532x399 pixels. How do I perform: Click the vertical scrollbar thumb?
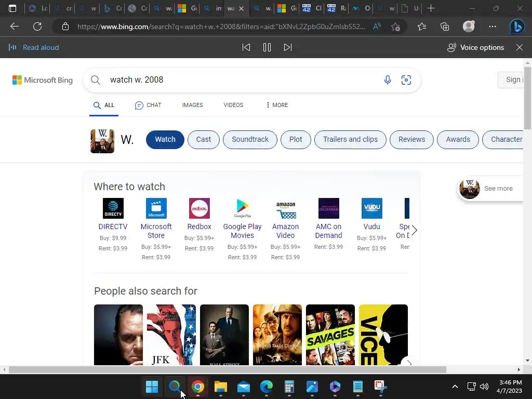pyautogui.click(x=527, y=98)
